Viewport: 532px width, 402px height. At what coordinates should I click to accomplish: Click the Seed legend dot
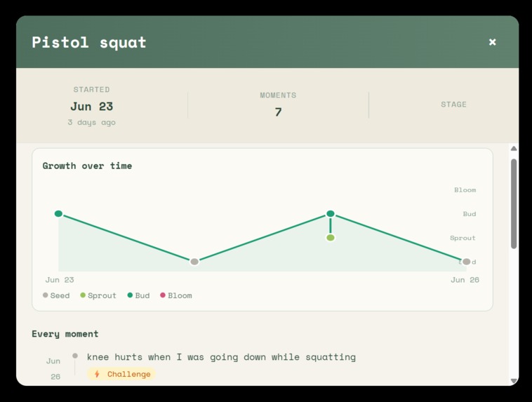click(x=45, y=295)
